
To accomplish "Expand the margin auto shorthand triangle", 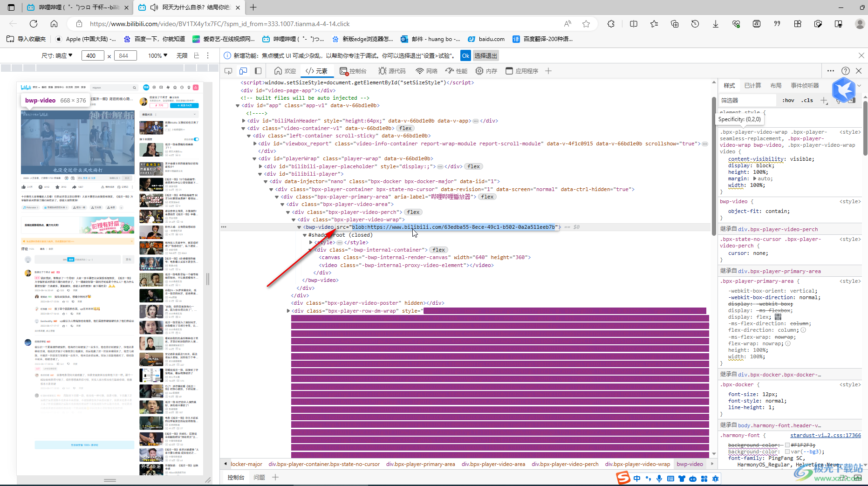I will click(x=755, y=178).
